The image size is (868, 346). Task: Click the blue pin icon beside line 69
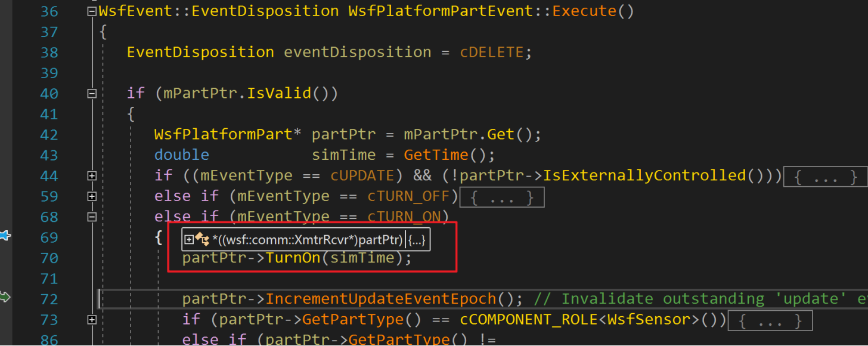pyautogui.click(x=5, y=237)
